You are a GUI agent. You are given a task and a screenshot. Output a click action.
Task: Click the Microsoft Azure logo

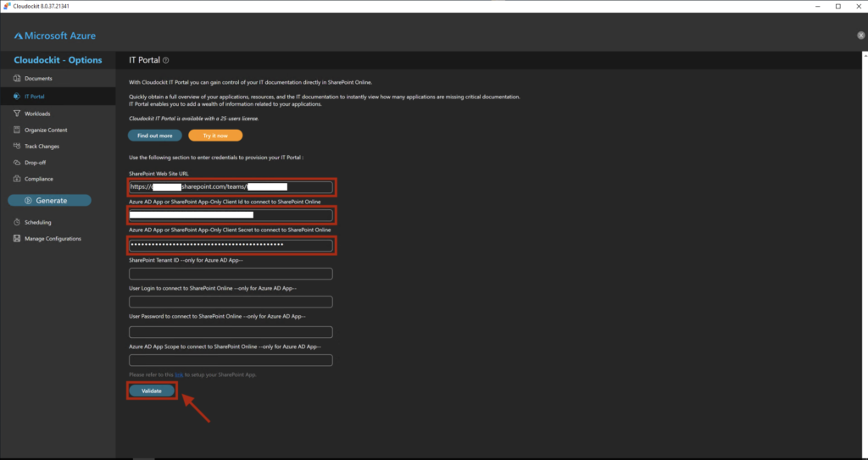point(55,36)
